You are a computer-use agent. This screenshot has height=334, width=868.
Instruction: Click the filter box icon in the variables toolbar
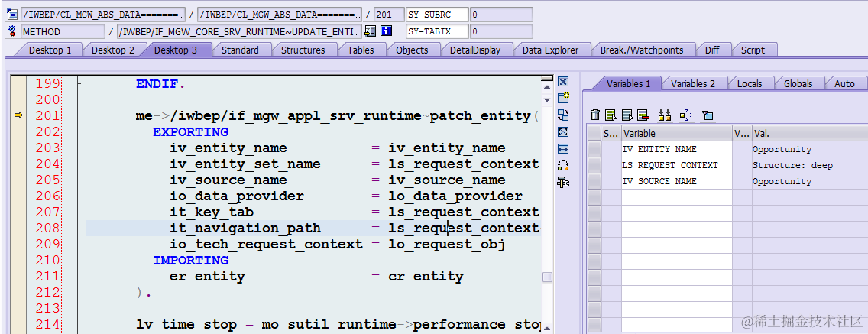click(708, 115)
